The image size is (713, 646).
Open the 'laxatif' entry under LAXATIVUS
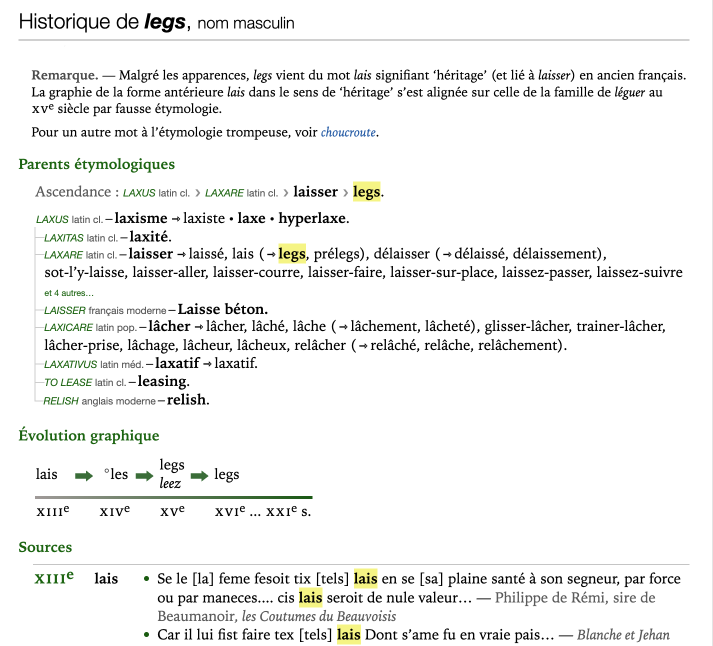(x=181, y=363)
